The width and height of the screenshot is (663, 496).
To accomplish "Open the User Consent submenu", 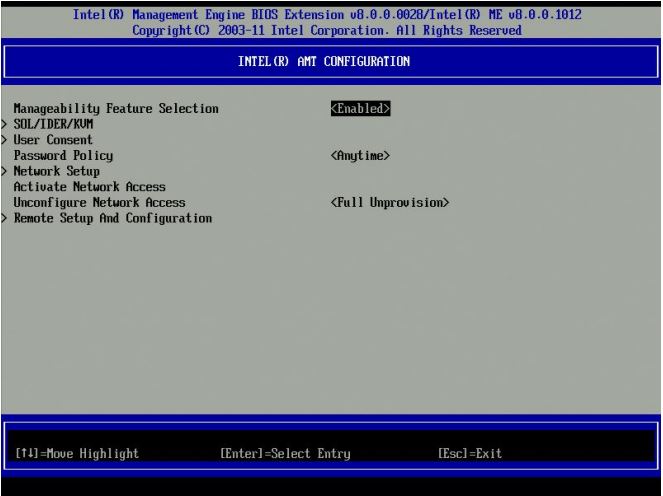I will 53,140.
